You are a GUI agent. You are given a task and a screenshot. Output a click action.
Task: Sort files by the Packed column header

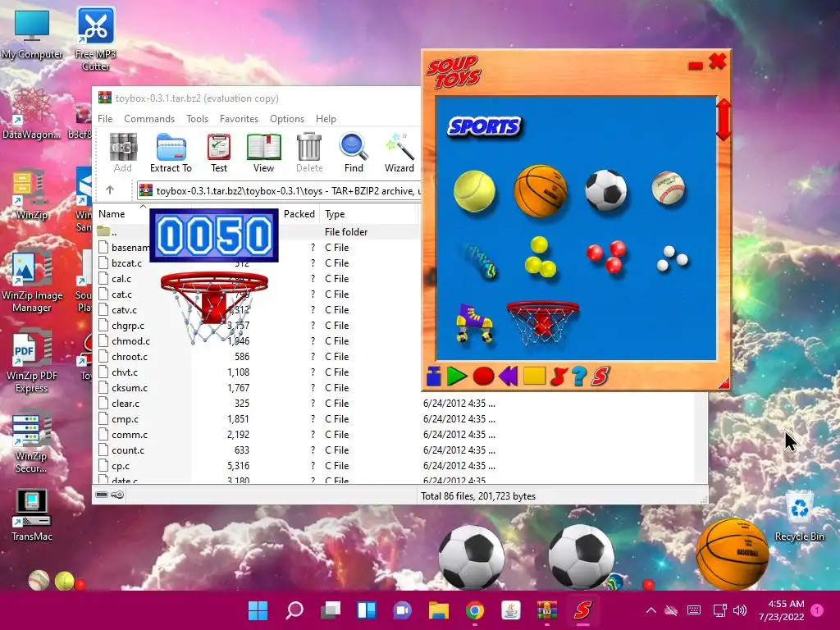(299, 214)
